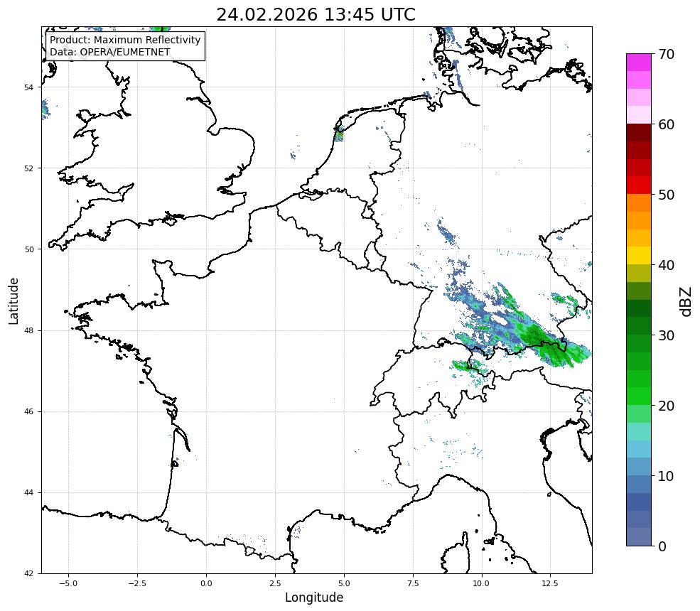The image size is (700, 611).
Task: Click the yellow colorbar segment above 40
Action: click(639, 256)
